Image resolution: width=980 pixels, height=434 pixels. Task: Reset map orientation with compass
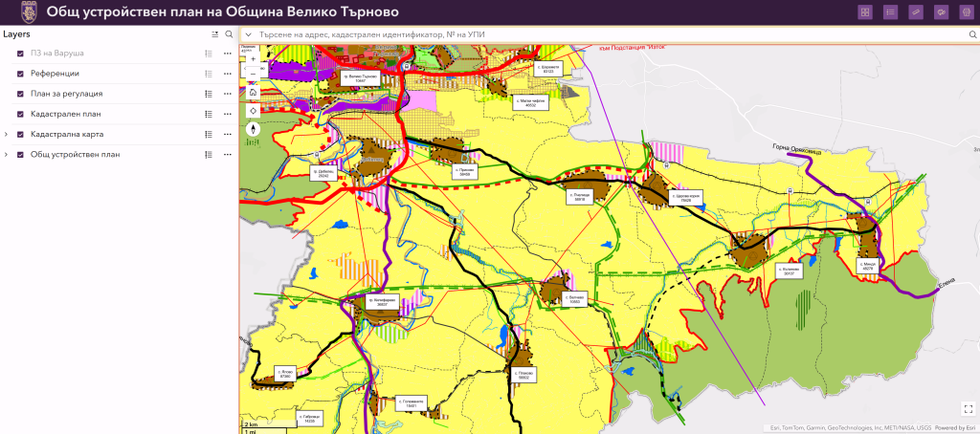coord(253,129)
